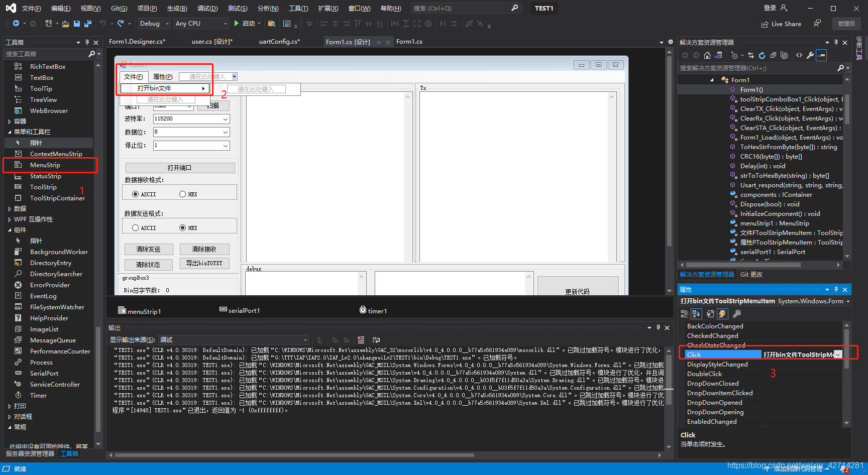
Task: Click the Solution Explorer search field
Action: [x=757, y=68]
